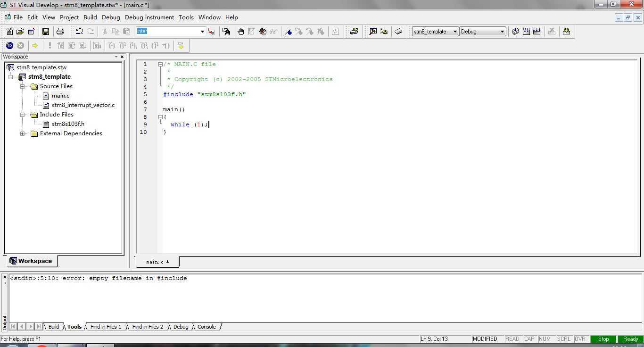The height and width of the screenshot is (347, 644).
Task: Open the Build menu
Action: click(x=90, y=17)
